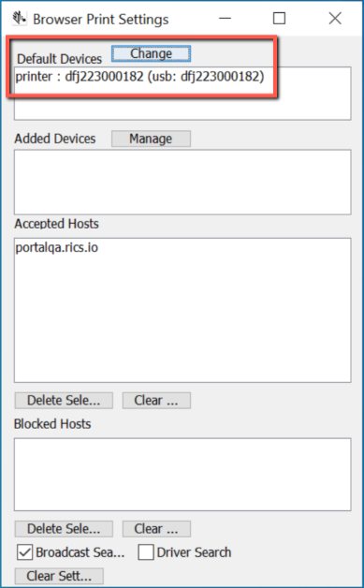364x588 pixels.
Task: Click inside the empty Blocked Hosts list
Action: coord(182,475)
